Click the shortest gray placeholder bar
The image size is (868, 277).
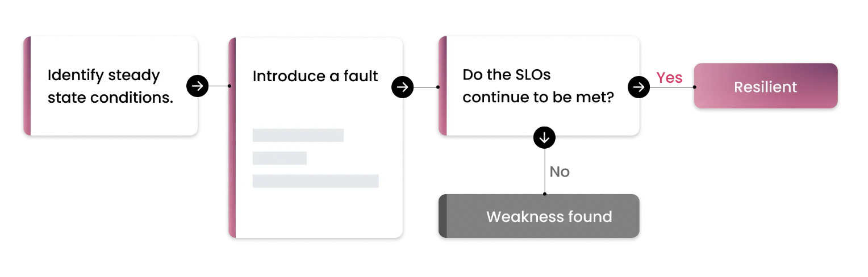[x=279, y=158]
